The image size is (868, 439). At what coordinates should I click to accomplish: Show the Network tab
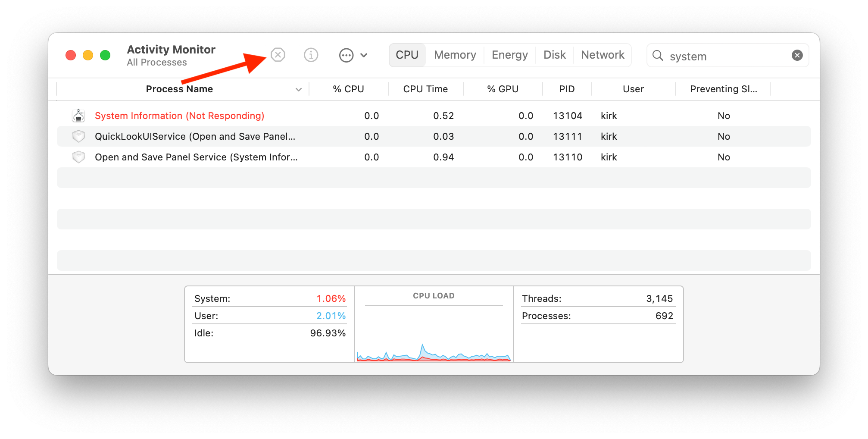[x=602, y=55]
